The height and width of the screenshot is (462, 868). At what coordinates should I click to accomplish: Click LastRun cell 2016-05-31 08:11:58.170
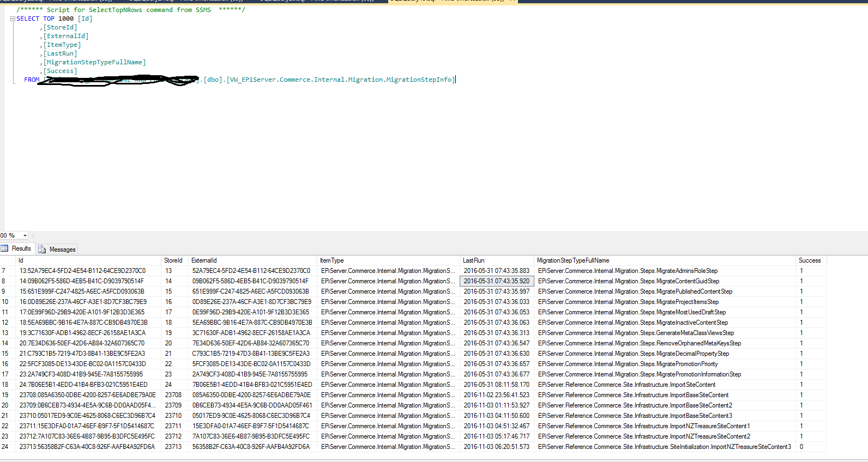point(497,385)
